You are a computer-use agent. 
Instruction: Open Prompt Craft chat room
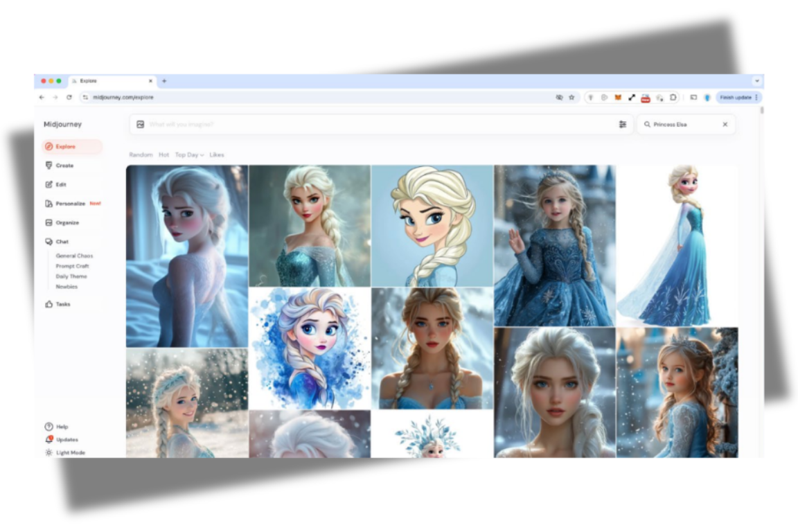[72, 266]
